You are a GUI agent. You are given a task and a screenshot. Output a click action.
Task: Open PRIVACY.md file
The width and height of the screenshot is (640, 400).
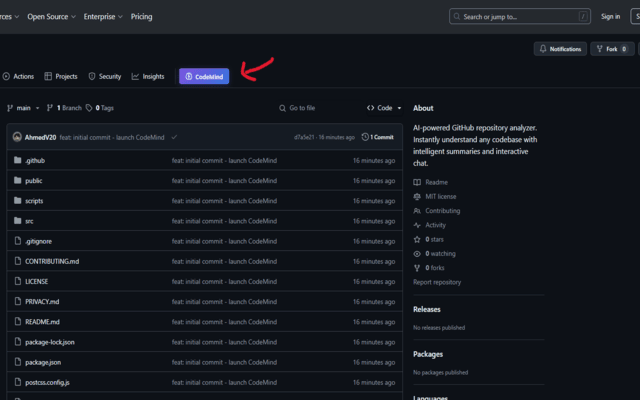(x=42, y=302)
